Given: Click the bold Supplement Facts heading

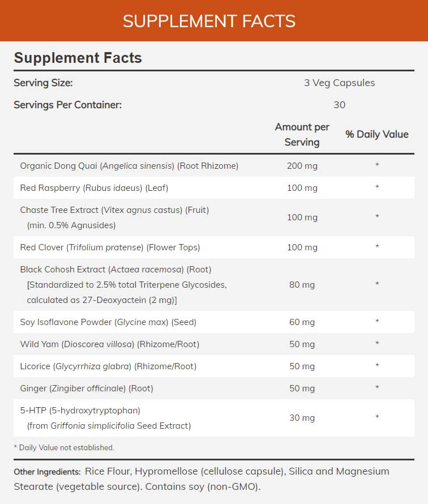Looking at the screenshot, I should tap(78, 58).
